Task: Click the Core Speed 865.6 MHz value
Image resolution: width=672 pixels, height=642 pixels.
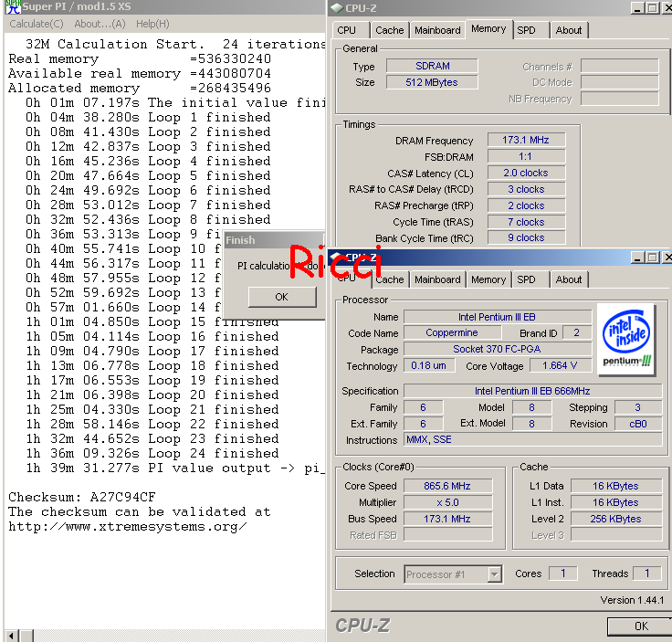Action: tap(448, 486)
